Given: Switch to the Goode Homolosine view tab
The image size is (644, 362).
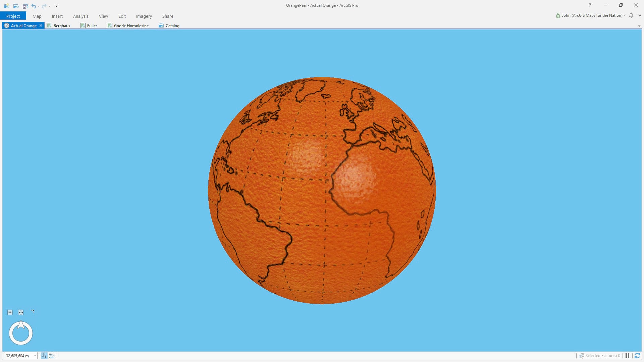Looking at the screenshot, I should click(131, 25).
